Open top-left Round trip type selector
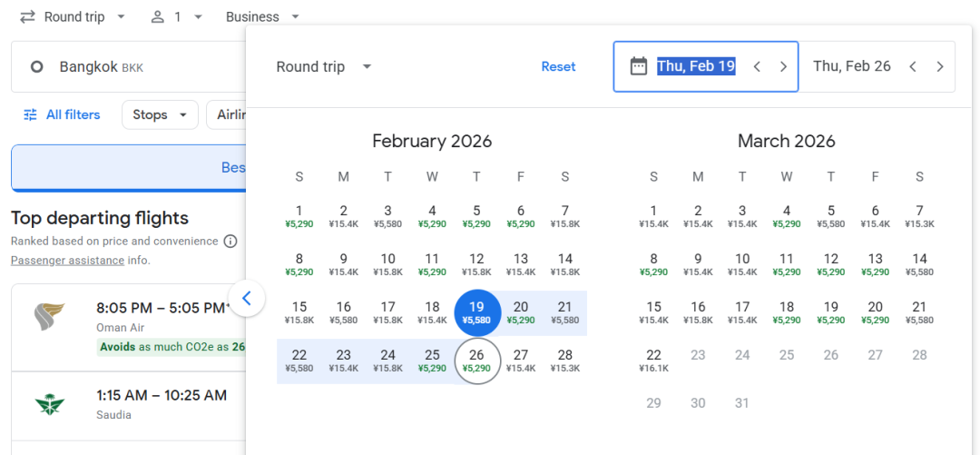This screenshot has height=455, width=980. 73,17
